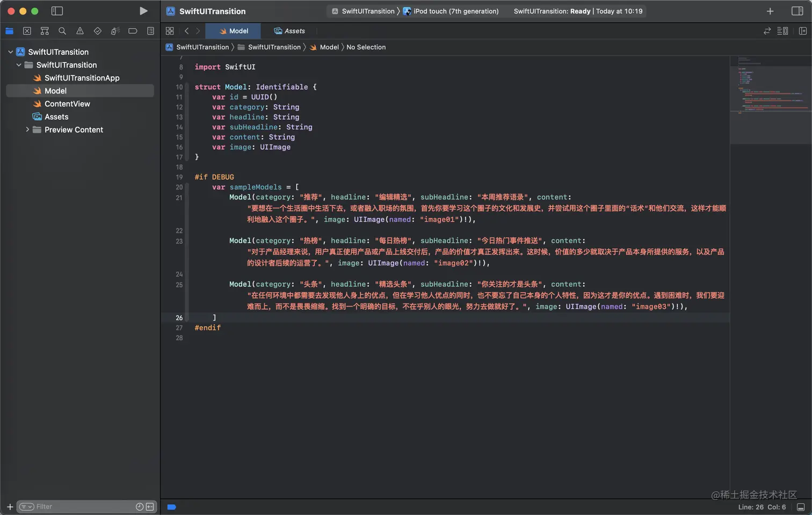
Task: Add an editor pane on right
Action: tap(803, 31)
